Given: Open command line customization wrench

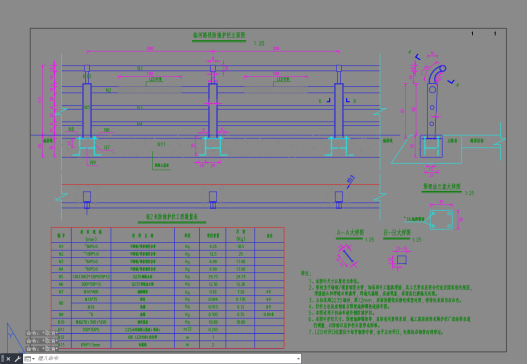Looking at the screenshot, I should 17,359.
